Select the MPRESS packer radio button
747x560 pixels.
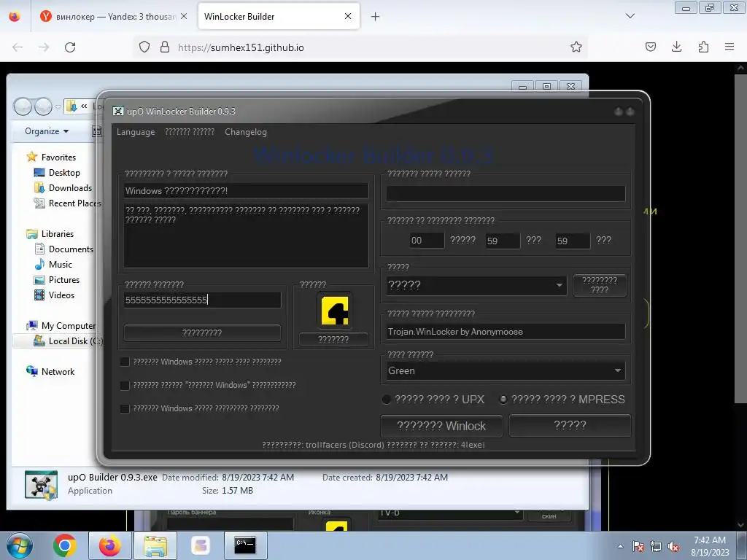(503, 400)
